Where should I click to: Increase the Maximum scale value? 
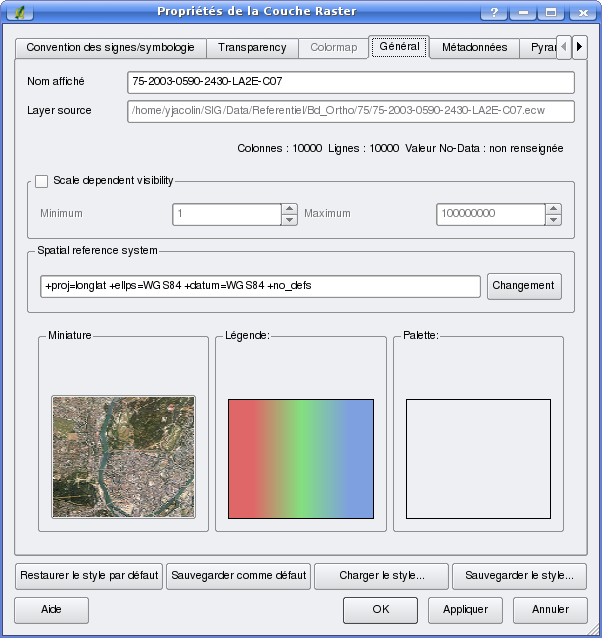[x=553, y=209]
